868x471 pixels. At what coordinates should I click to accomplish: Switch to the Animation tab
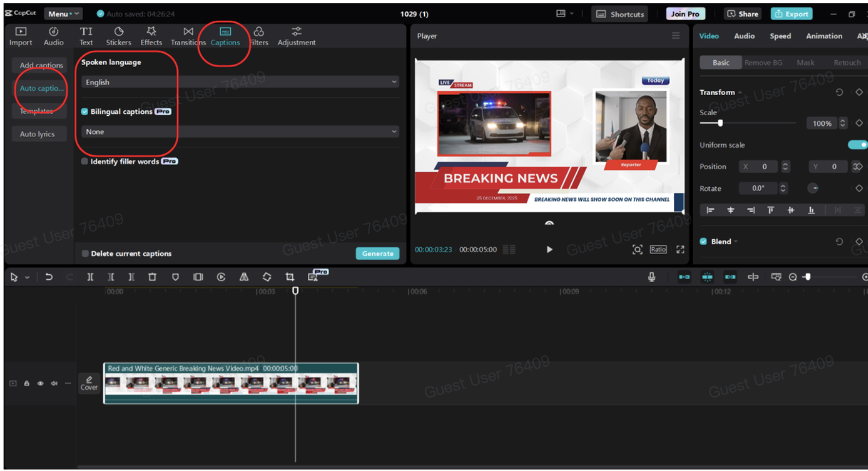(824, 36)
